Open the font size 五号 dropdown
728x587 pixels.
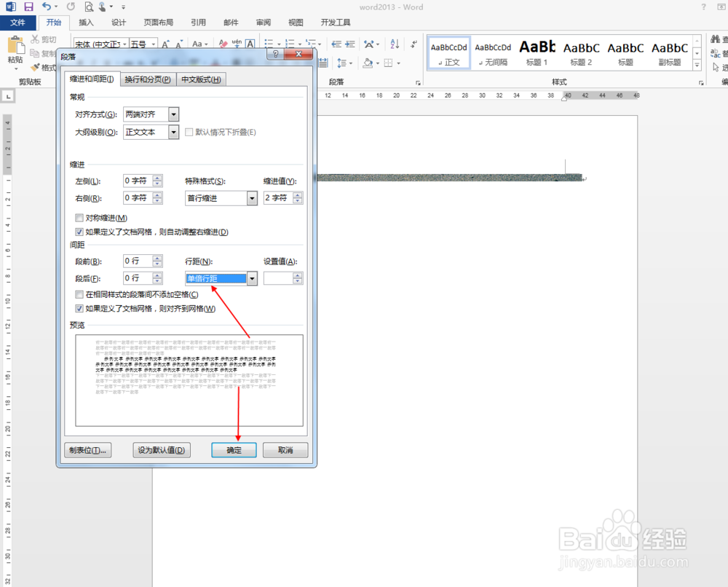tap(153, 44)
